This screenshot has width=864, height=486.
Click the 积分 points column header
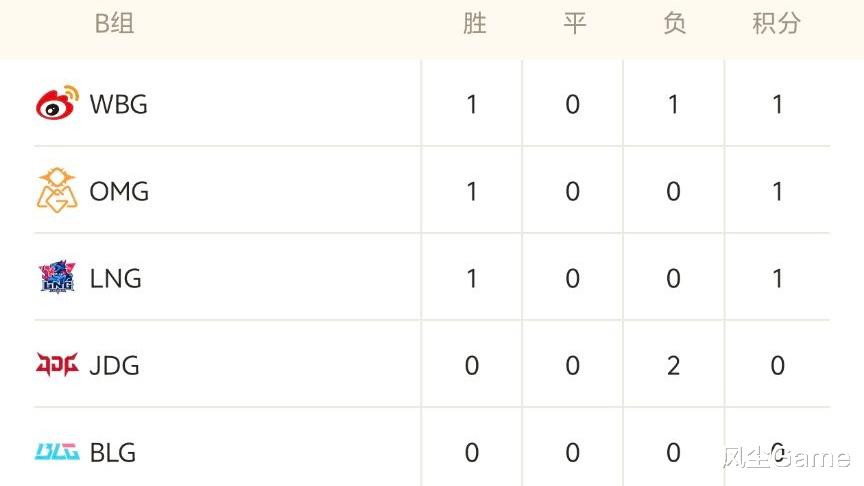click(x=777, y=24)
